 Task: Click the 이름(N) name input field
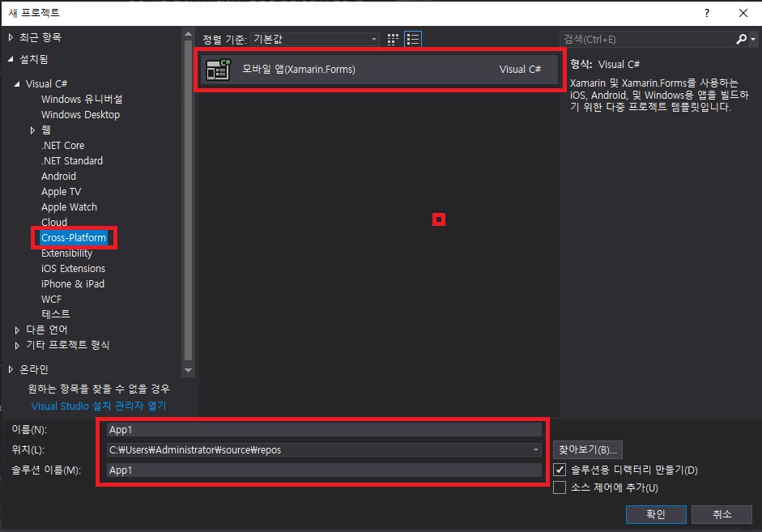[324, 429]
